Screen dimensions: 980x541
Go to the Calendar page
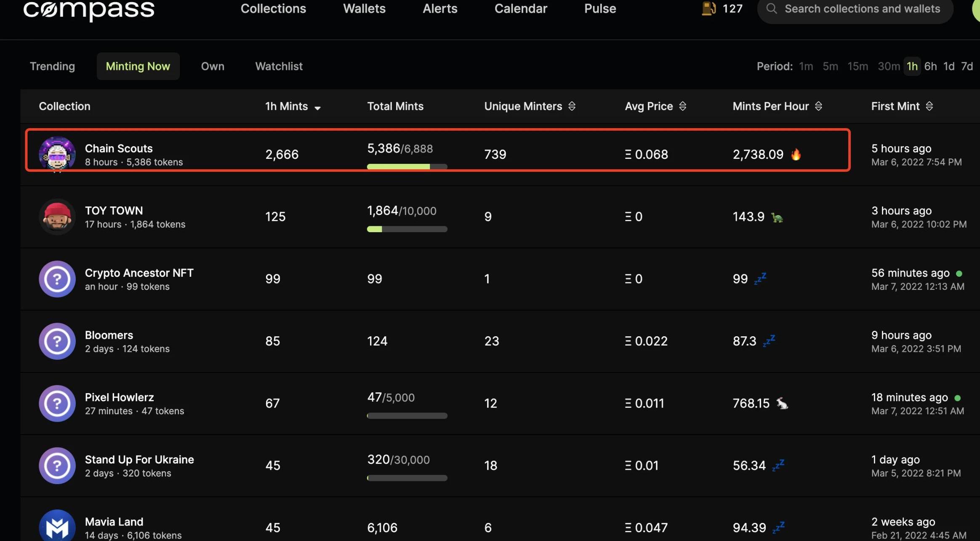click(521, 8)
